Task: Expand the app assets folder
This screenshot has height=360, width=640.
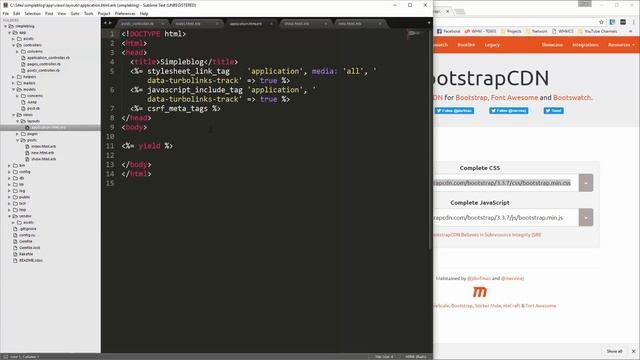Action: (x=13, y=39)
